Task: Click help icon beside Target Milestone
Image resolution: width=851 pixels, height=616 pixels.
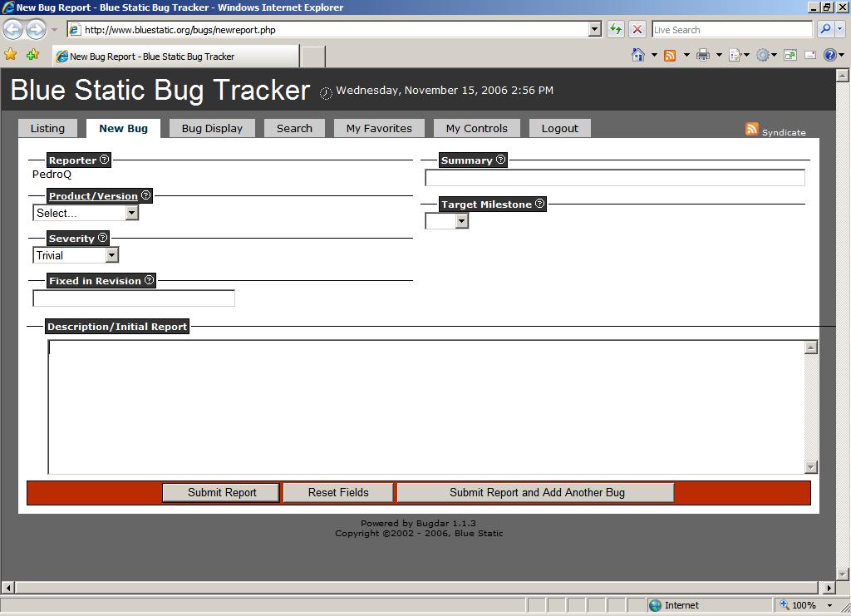Action: pyautogui.click(x=539, y=204)
